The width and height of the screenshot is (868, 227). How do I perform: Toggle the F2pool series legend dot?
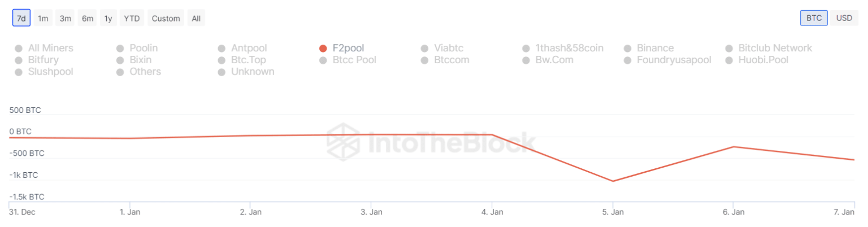pos(323,49)
